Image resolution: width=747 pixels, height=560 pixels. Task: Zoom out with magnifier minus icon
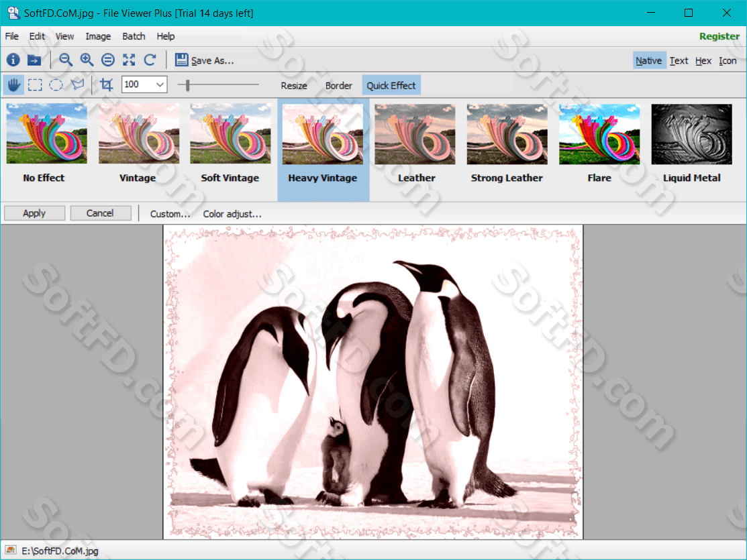[66, 60]
